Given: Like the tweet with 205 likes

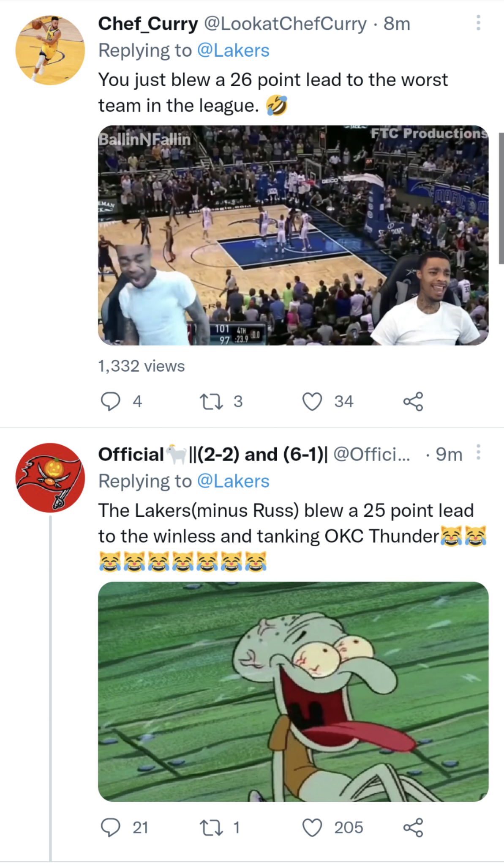Looking at the screenshot, I should 312,828.
